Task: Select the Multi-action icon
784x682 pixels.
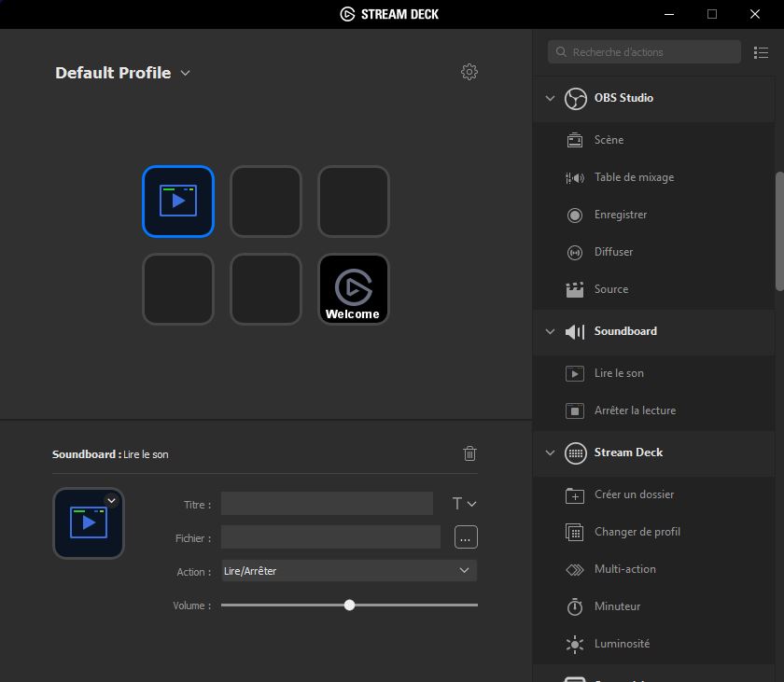Action: (575, 570)
